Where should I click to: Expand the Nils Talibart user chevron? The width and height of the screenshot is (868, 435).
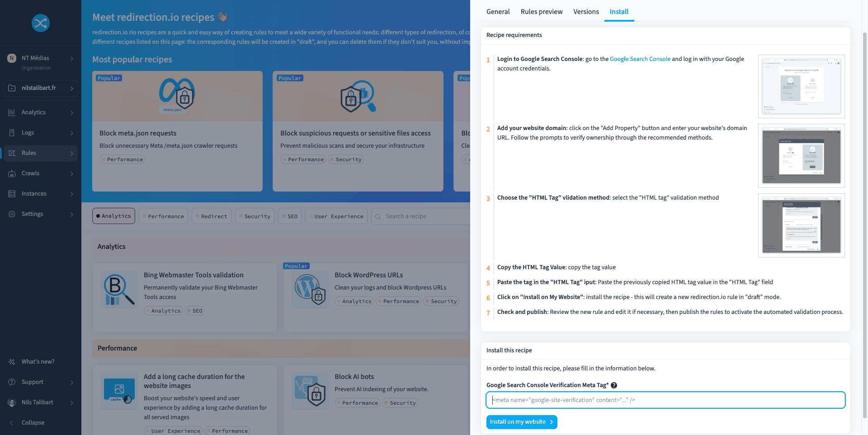tap(72, 403)
